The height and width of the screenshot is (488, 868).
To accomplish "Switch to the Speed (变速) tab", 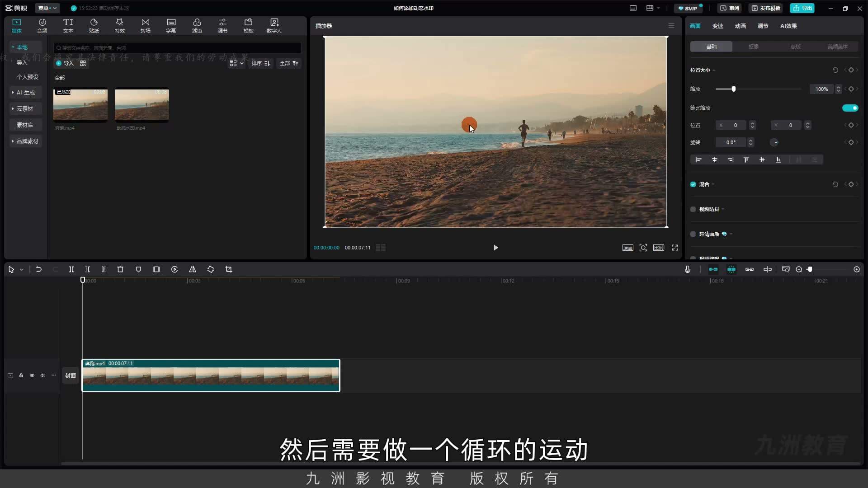I will pos(718,26).
